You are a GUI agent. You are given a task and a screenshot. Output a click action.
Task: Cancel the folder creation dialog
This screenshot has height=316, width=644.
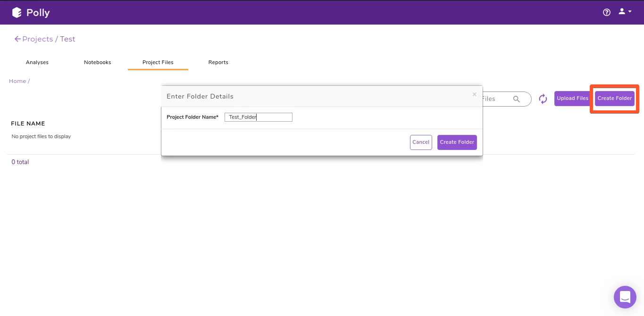pos(420,142)
